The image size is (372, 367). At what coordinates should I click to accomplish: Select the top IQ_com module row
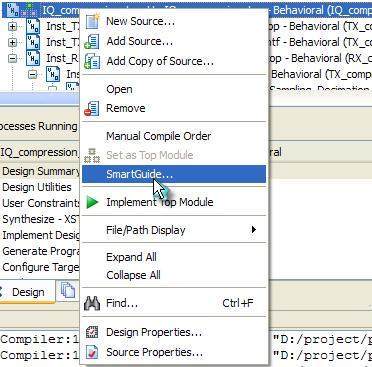(186, 9)
